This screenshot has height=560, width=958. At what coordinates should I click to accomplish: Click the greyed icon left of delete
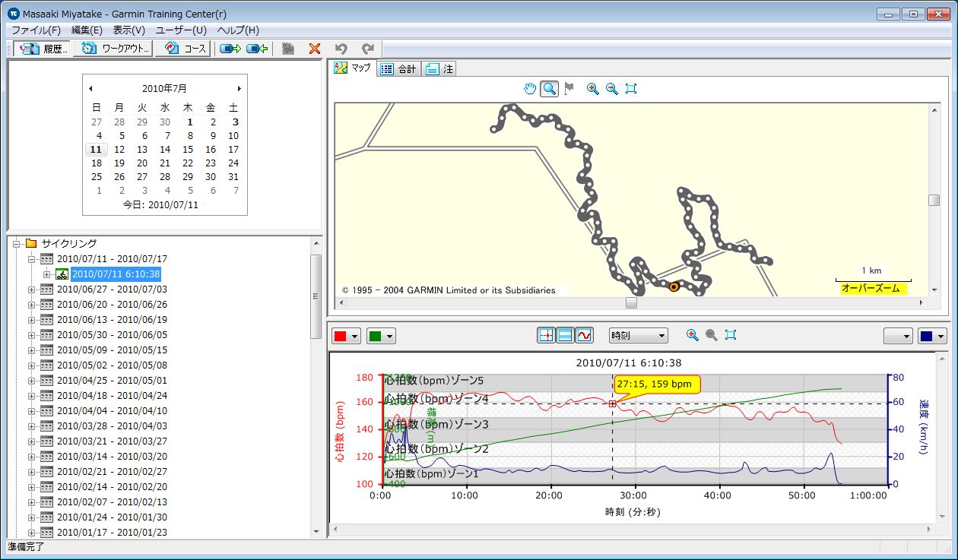coord(288,49)
